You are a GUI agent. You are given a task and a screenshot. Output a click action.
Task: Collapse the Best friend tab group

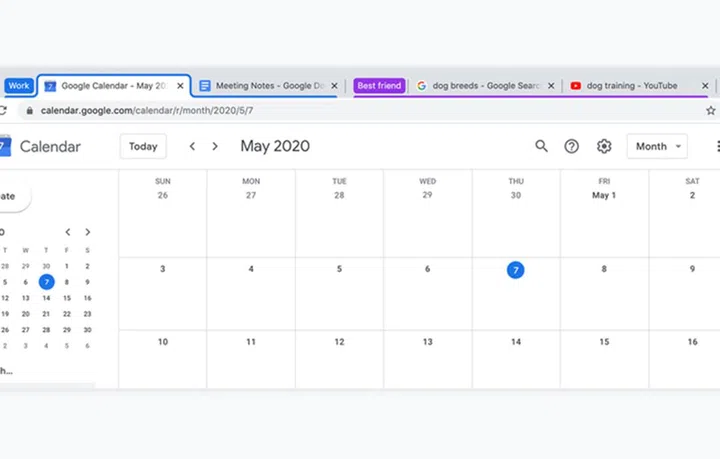[x=379, y=86]
